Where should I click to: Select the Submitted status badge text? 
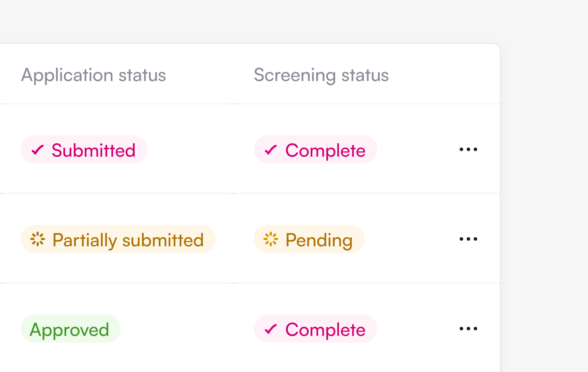[93, 150]
